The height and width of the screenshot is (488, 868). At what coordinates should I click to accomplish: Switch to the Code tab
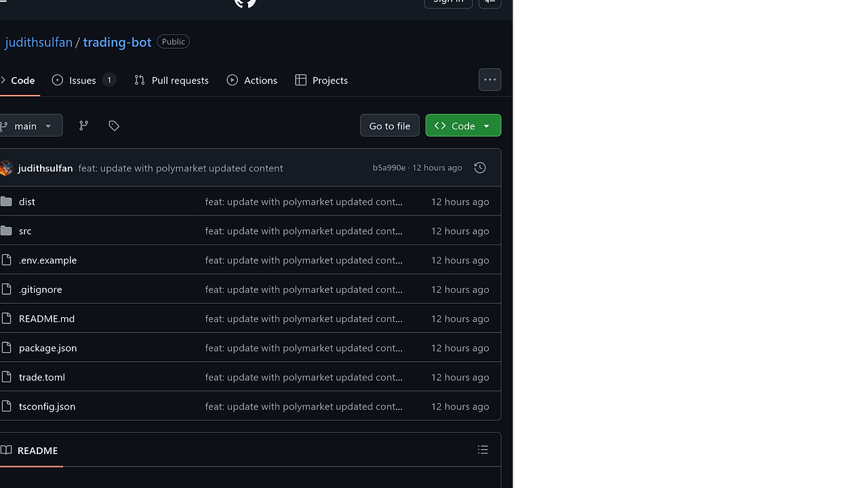tap(18, 80)
